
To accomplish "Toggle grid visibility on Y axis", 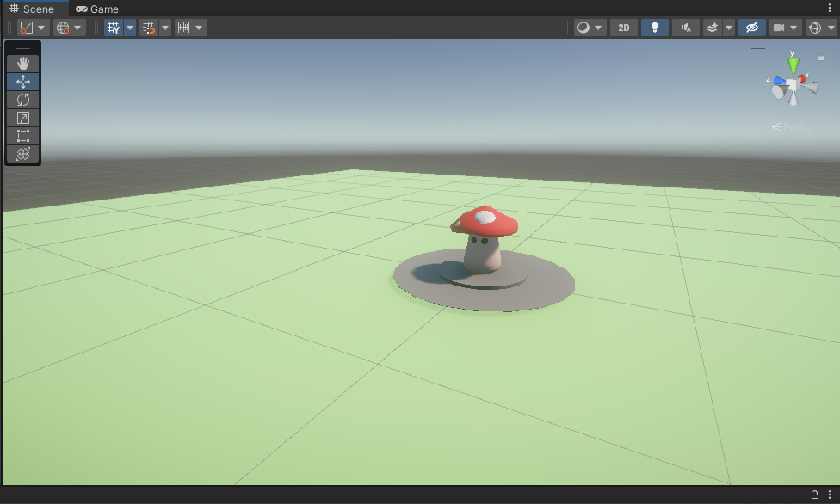I will pos(114,28).
